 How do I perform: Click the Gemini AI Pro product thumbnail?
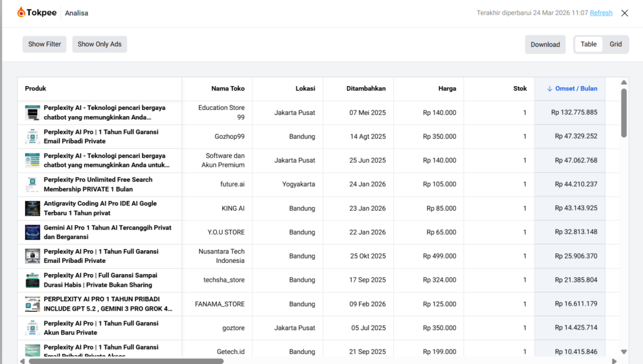coord(33,232)
